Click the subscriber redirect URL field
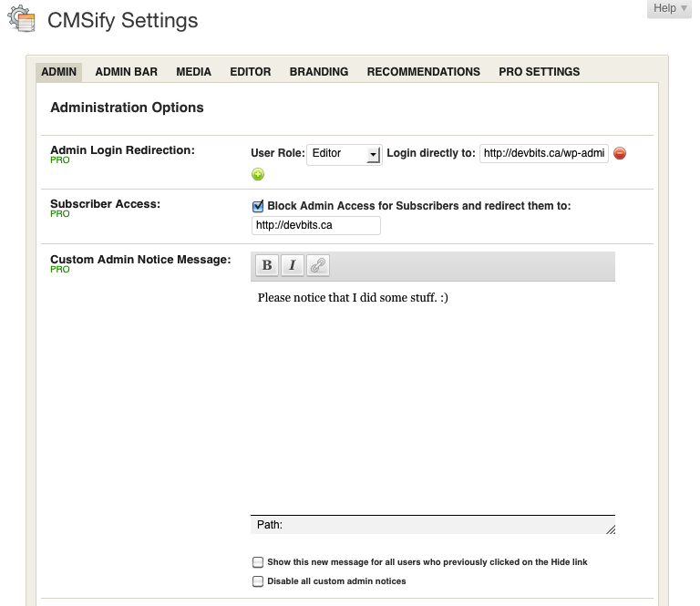The height and width of the screenshot is (606, 700). coord(316,225)
